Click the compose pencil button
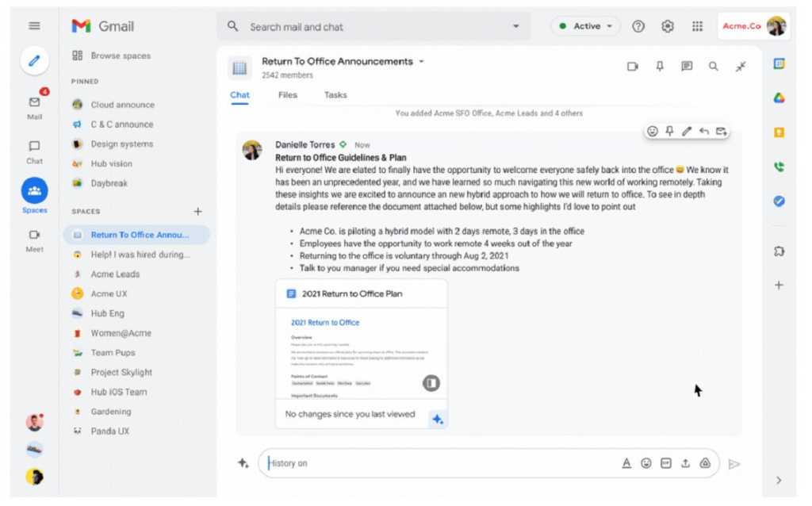 coord(35,60)
